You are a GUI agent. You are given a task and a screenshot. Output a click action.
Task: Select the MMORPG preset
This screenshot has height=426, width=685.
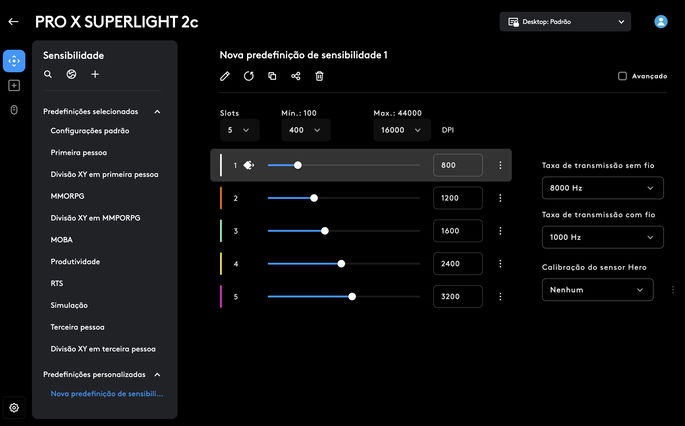point(67,196)
